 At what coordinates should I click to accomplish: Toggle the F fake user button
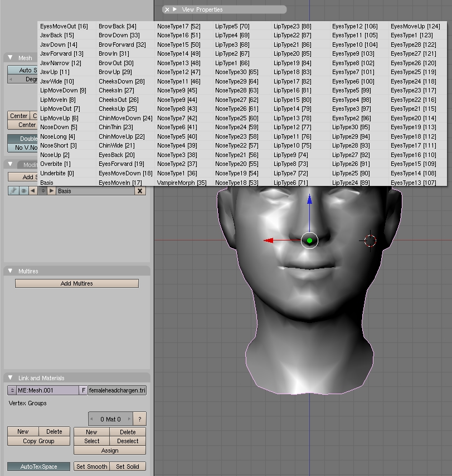coord(83,390)
